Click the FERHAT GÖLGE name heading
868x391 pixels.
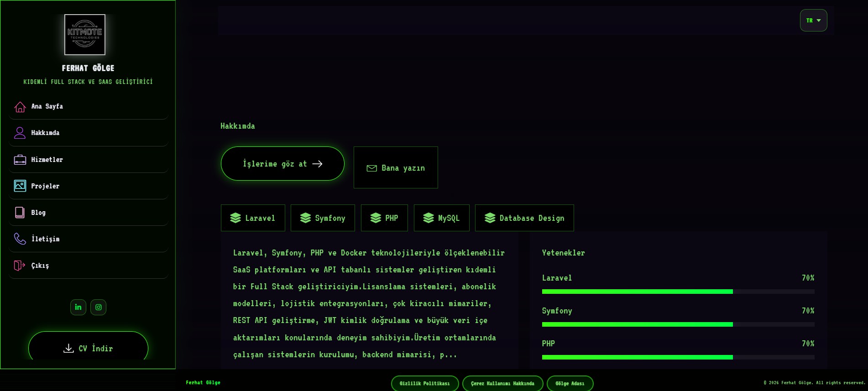(x=88, y=68)
